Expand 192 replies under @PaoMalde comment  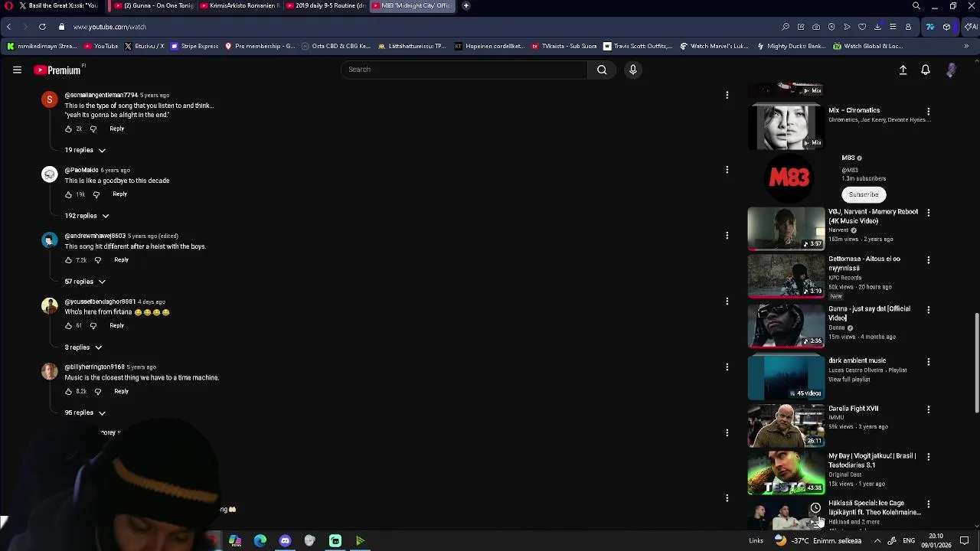coord(87,217)
